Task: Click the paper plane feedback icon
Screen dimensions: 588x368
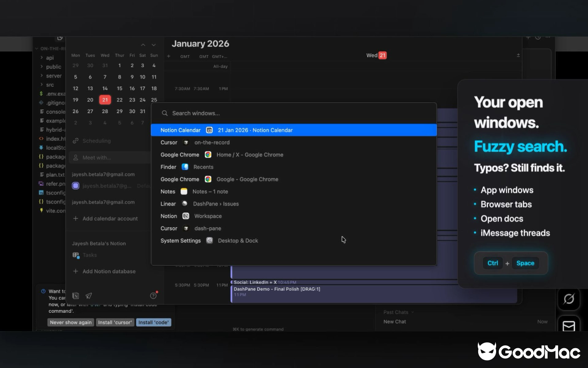Action: click(89, 296)
